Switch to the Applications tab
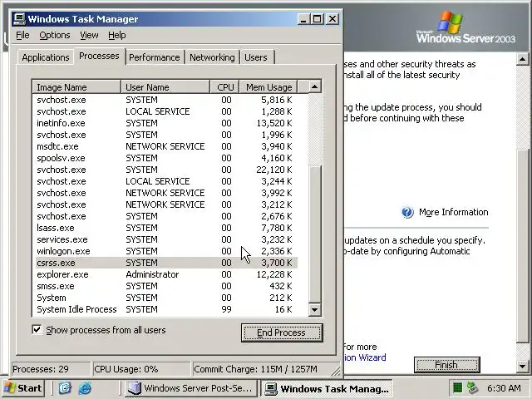The width and height of the screenshot is (532, 399). coord(46,57)
